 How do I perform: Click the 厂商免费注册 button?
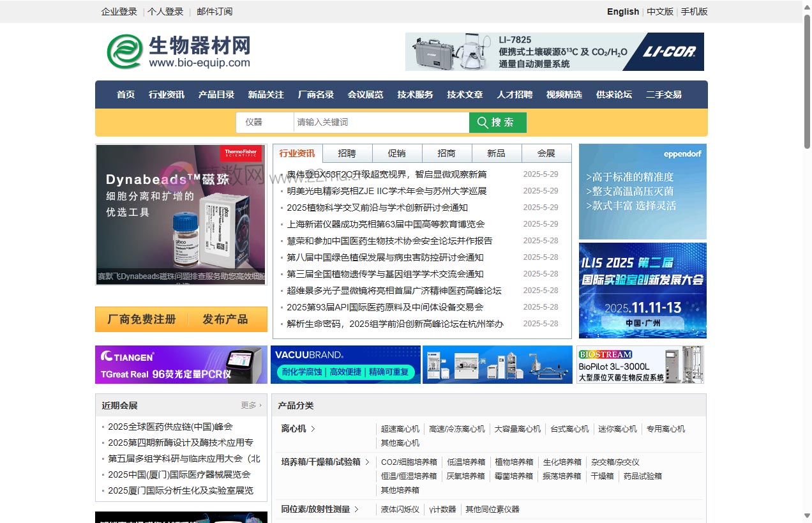click(x=142, y=320)
